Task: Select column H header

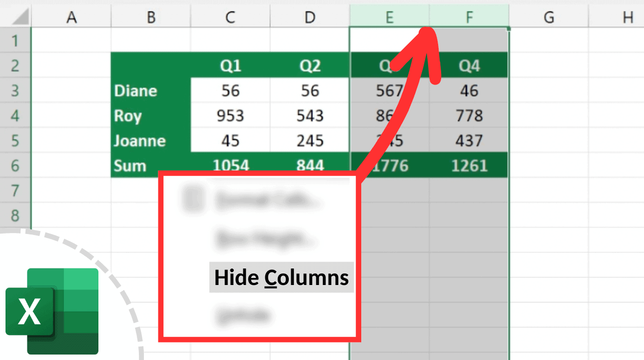Action: (x=626, y=15)
